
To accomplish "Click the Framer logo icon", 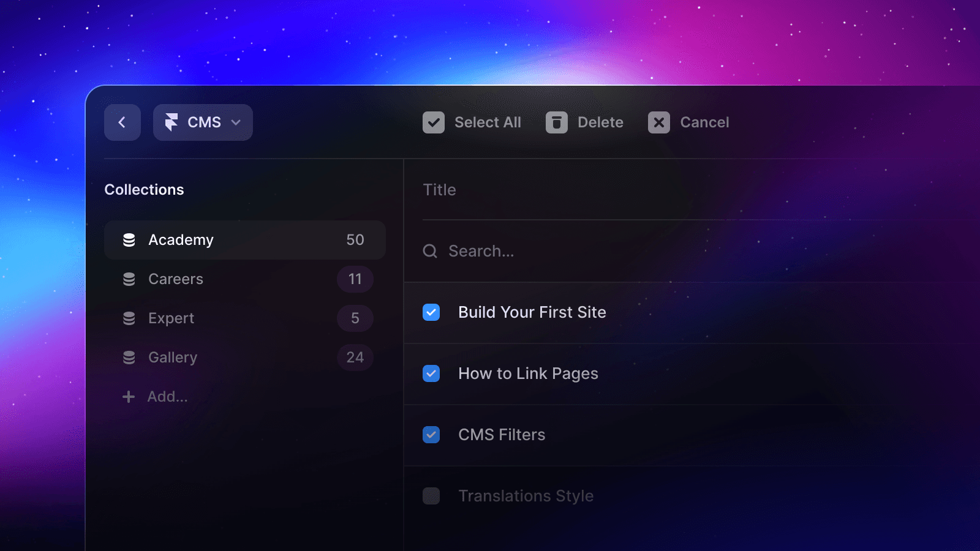I will (171, 122).
